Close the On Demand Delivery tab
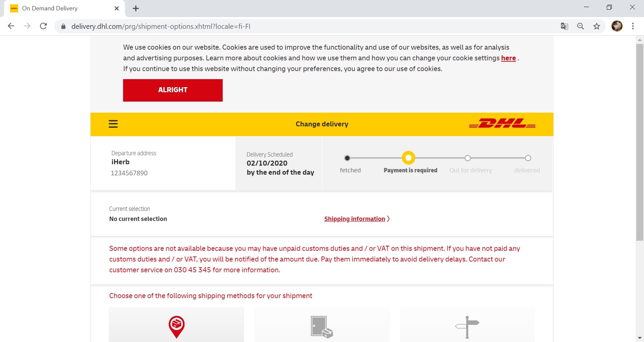Screen dimensions: 644x342 pos(117,8)
